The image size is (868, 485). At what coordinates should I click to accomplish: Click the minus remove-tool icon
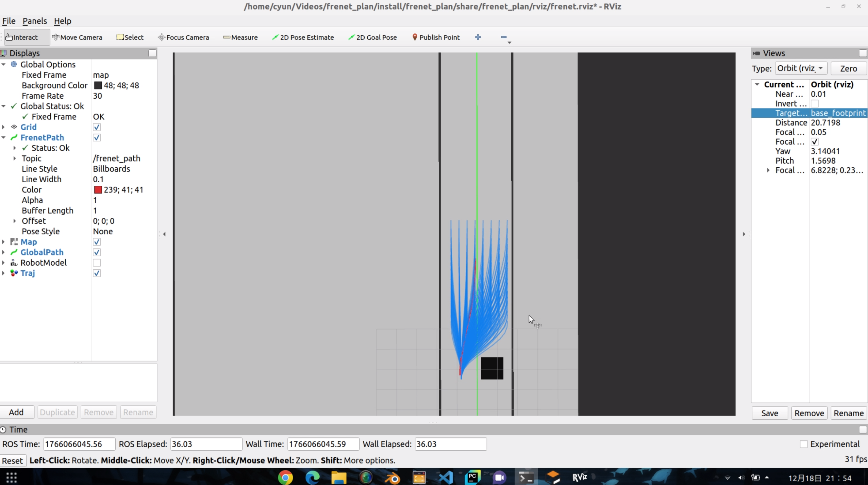pos(504,37)
